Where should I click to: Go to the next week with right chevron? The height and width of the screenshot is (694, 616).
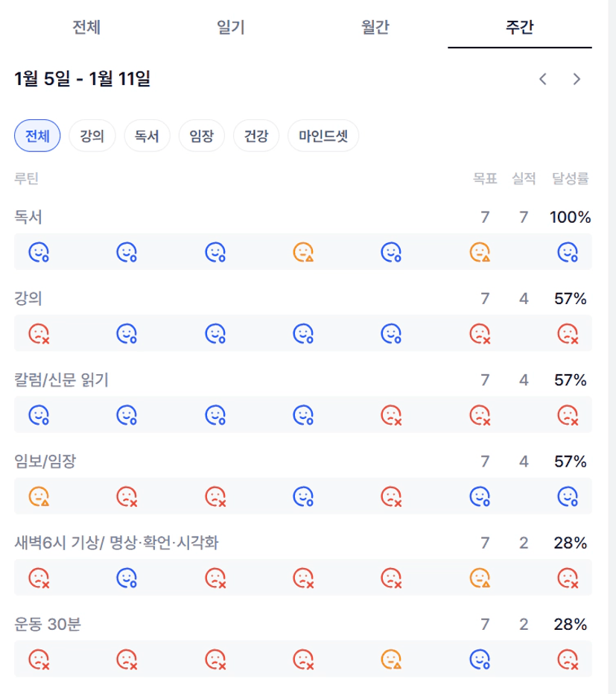click(x=576, y=79)
